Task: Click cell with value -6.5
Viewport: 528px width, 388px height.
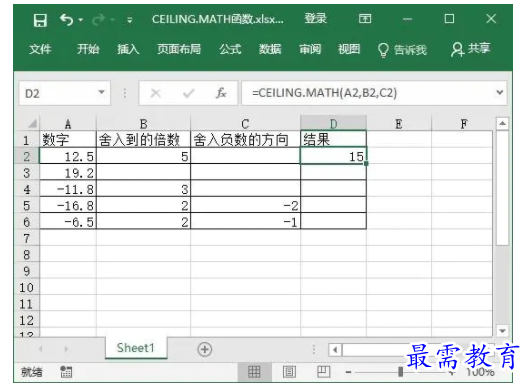Action: click(68, 222)
